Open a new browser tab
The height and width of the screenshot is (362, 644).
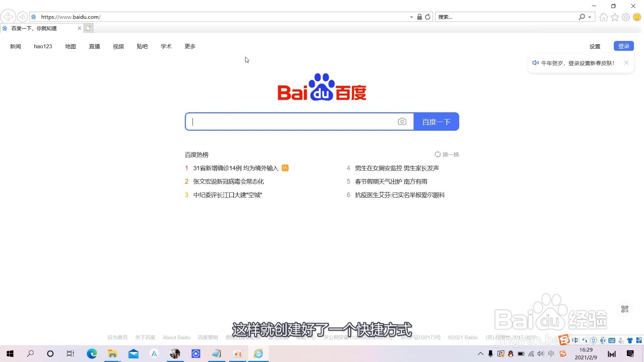[x=89, y=28]
